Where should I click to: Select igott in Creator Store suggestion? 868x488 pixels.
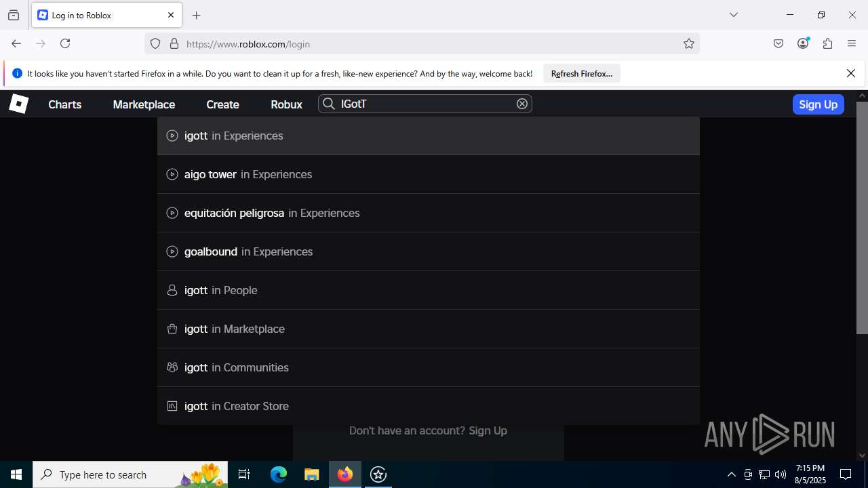click(429, 406)
